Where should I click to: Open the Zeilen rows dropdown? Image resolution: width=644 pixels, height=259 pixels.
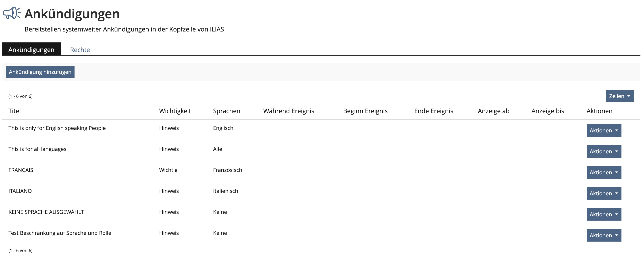619,96
